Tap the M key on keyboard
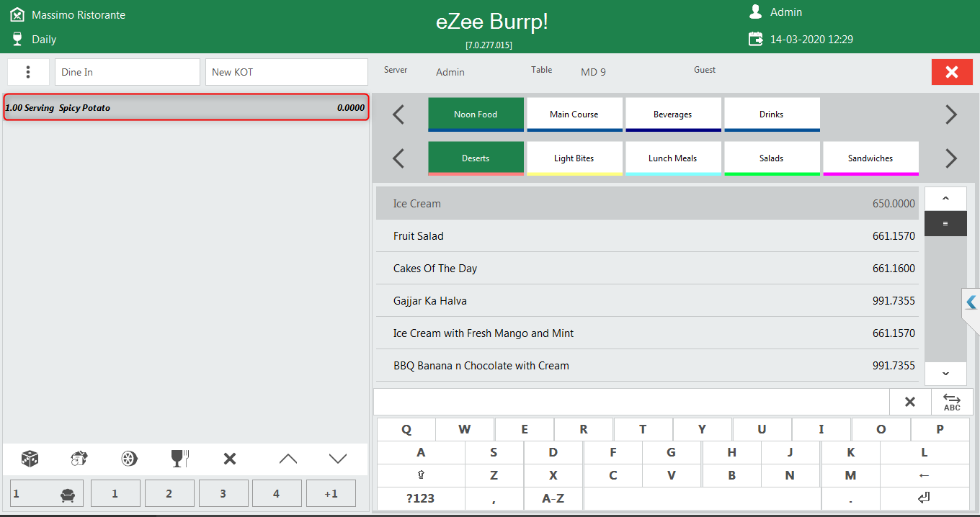This screenshot has width=980, height=517. click(850, 475)
